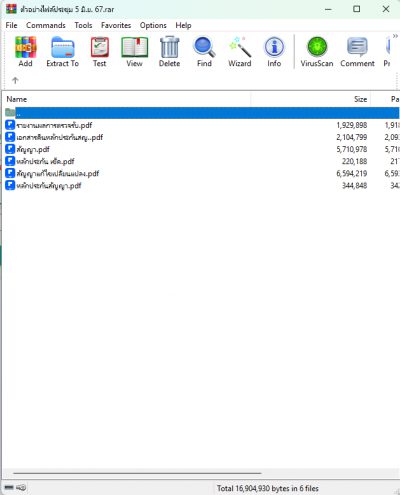Start the VirusScan tool
The width and height of the screenshot is (400, 495).
(x=317, y=52)
